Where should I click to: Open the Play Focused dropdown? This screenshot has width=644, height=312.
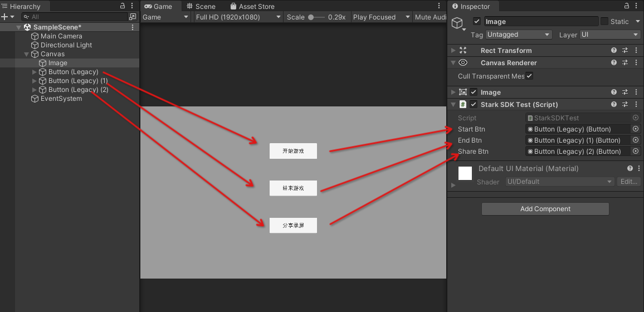(x=382, y=17)
